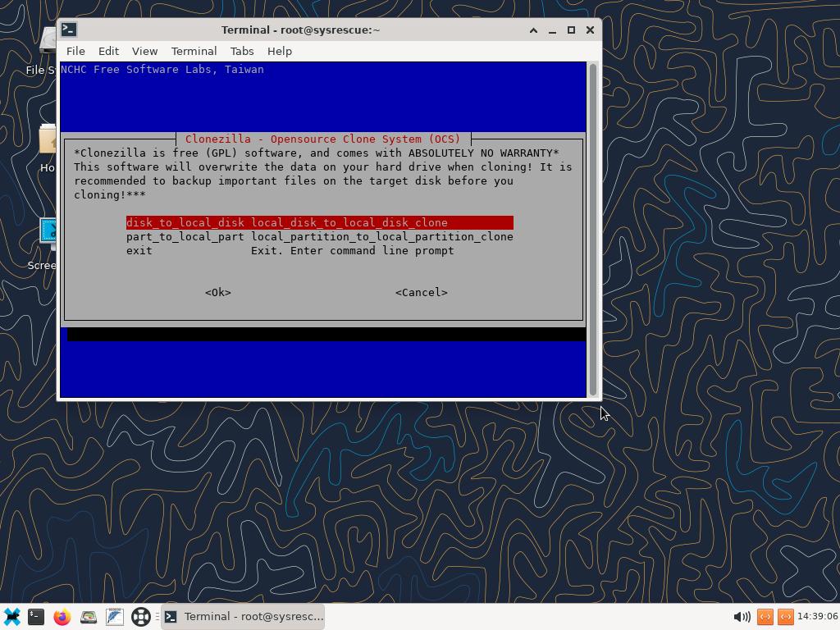Open Firefox from the taskbar
840x630 pixels.
point(62,616)
